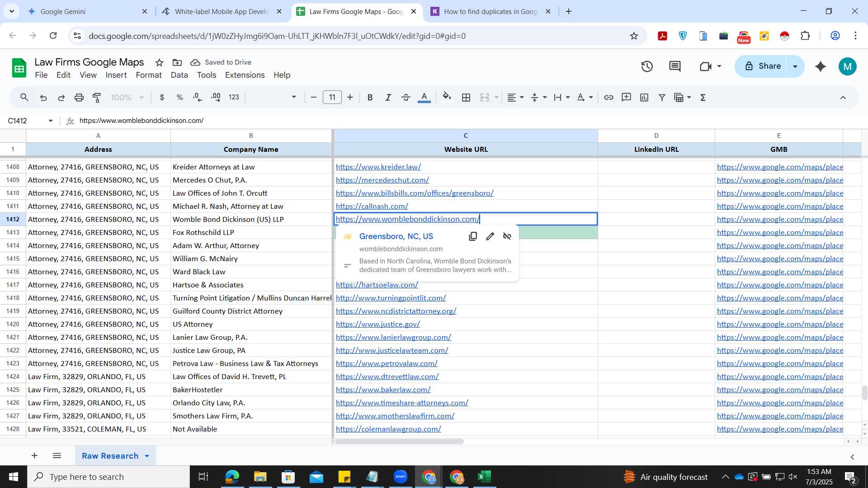Toggle bold formatting
This screenshot has width=868, height=488.
(x=370, y=97)
